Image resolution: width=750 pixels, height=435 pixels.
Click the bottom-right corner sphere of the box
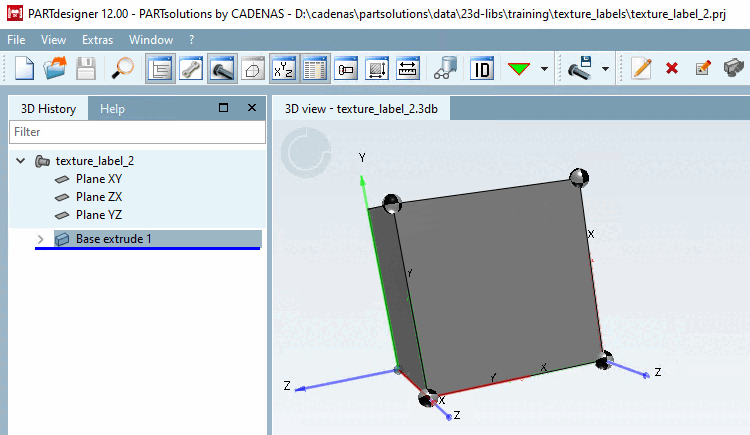click(604, 360)
